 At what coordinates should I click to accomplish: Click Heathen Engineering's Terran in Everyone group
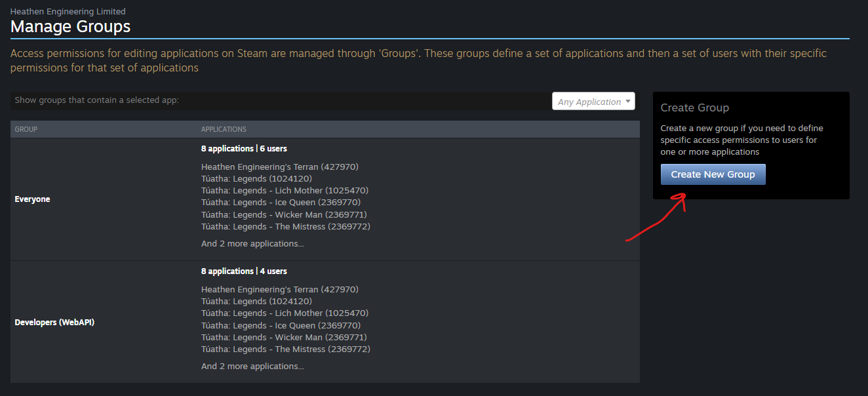(279, 167)
